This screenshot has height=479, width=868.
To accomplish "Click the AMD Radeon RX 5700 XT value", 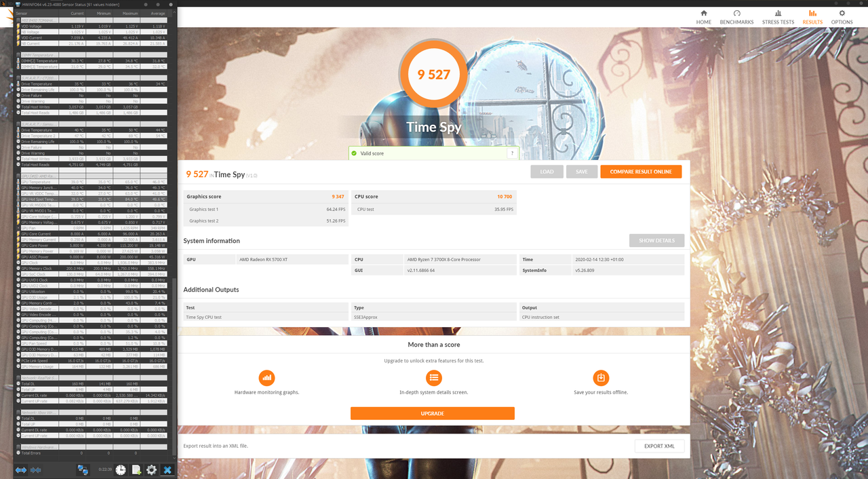I will click(263, 259).
